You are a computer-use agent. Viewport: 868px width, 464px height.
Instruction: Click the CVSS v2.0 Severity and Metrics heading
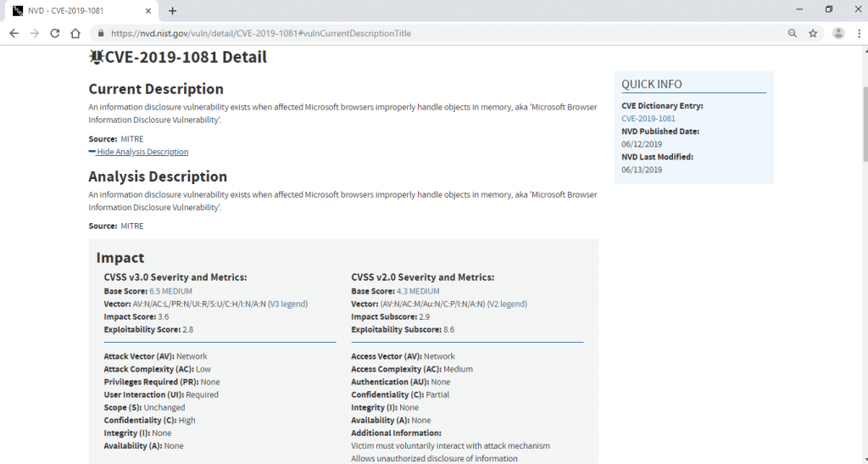click(x=422, y=277)
